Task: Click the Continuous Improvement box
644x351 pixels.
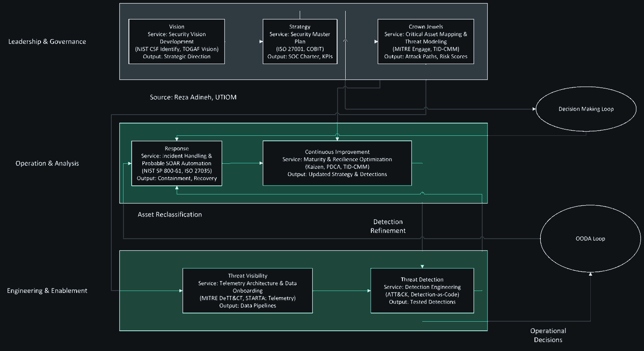Action: 337,163
